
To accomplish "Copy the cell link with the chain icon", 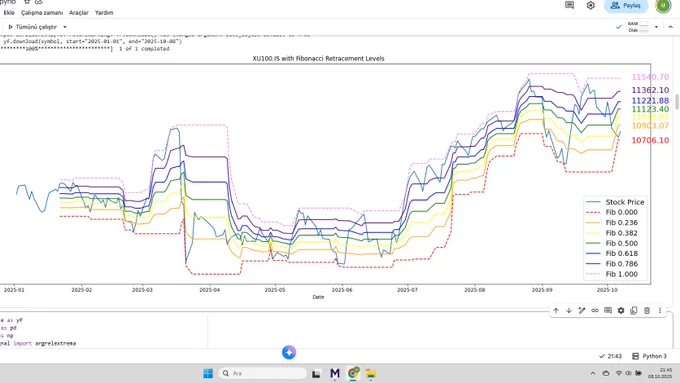I will [595, 311].
